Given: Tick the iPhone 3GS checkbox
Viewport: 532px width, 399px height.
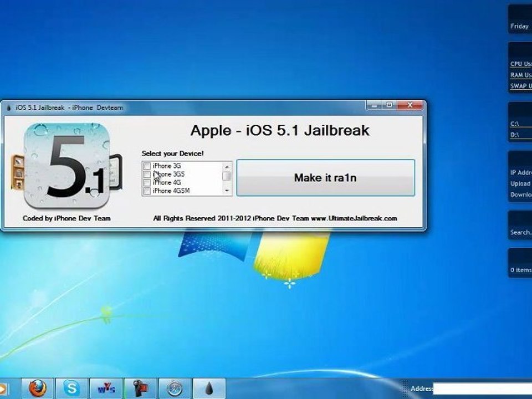Looking at the screenshot, I should [x=147, y=175].
